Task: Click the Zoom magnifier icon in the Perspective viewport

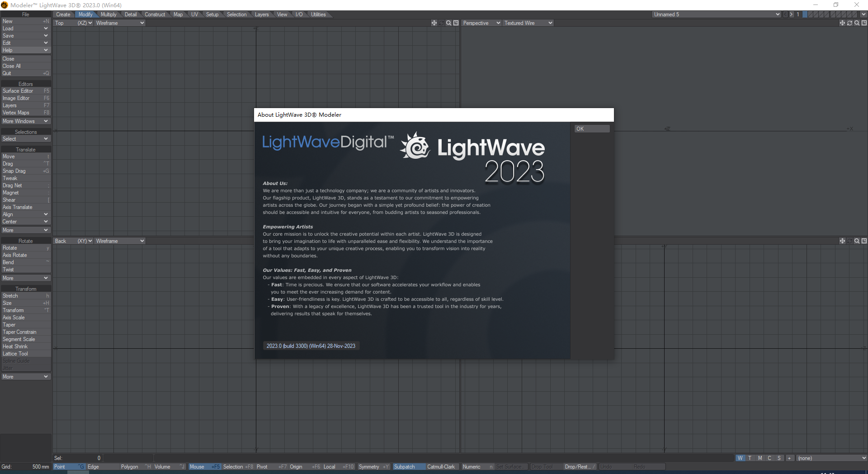Action: click(x=856, y=23)
